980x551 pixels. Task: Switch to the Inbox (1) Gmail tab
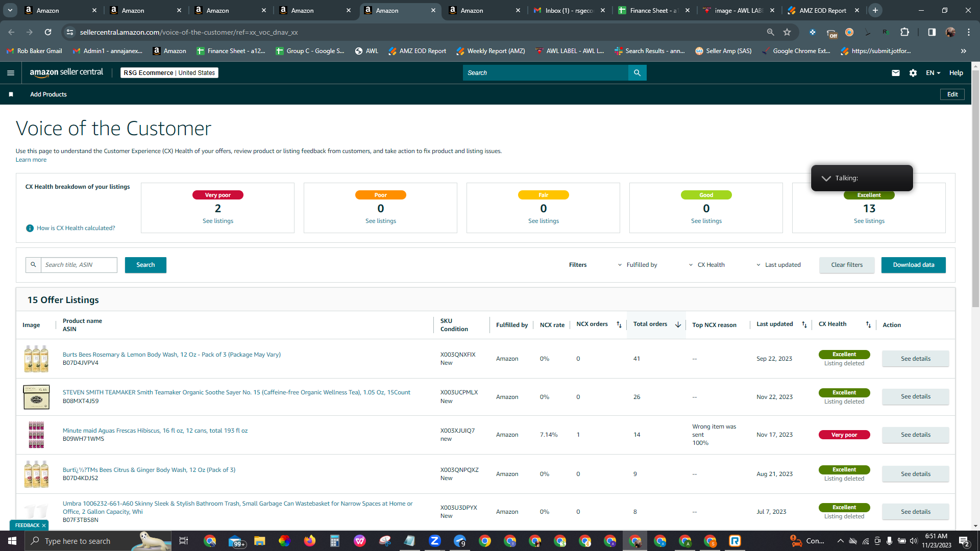point(569,10)
